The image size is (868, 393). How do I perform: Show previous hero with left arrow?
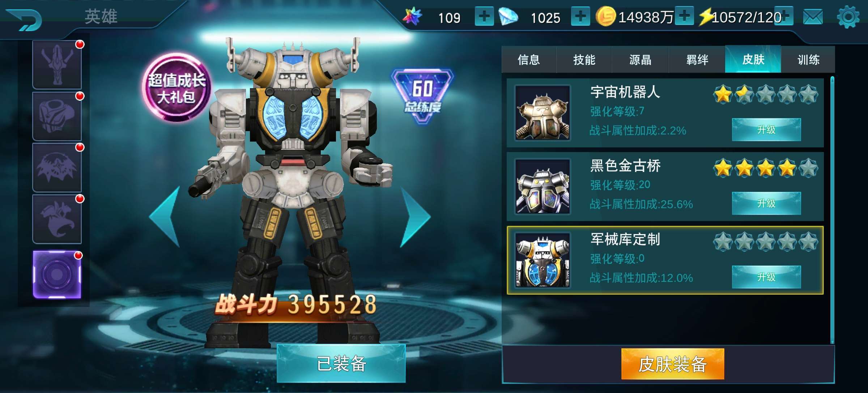coord(165,217)
